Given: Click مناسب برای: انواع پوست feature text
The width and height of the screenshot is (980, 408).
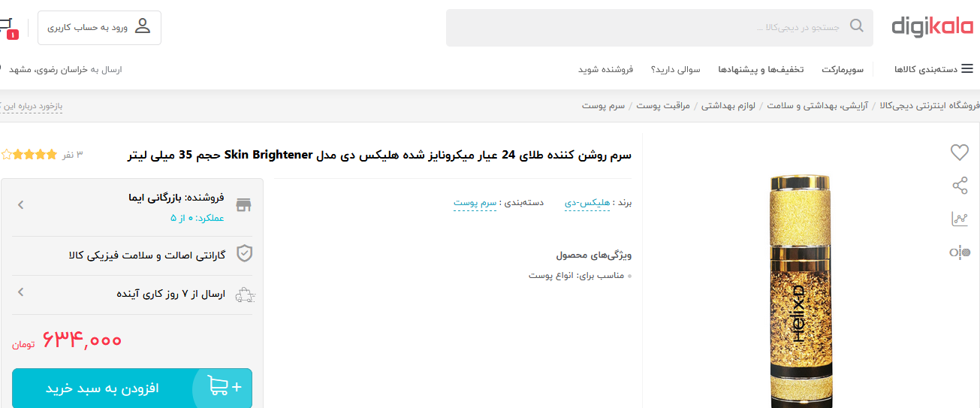Looking at the screenshot, I should point(576,276).
